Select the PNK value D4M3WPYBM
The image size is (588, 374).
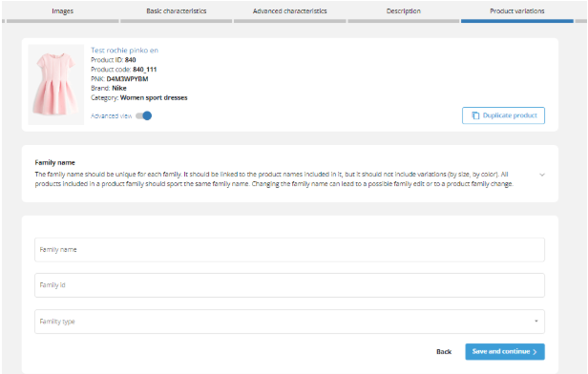[x=127, y=78]
